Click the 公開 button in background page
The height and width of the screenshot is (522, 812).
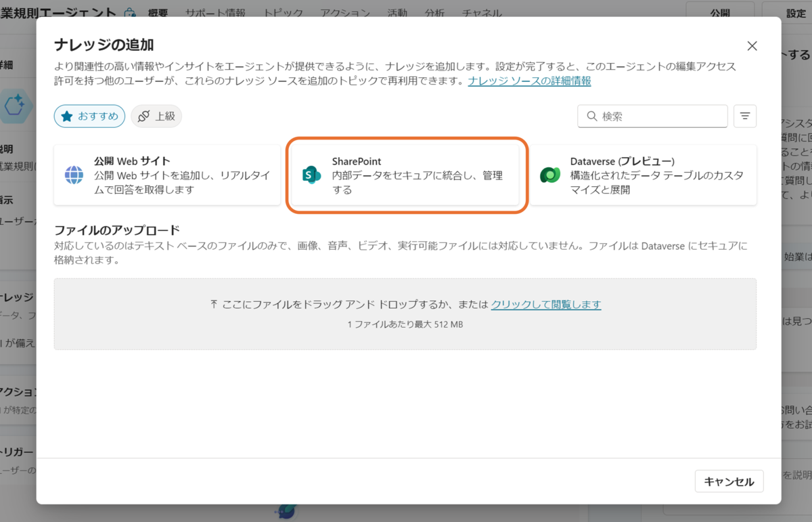coord(720,13)
